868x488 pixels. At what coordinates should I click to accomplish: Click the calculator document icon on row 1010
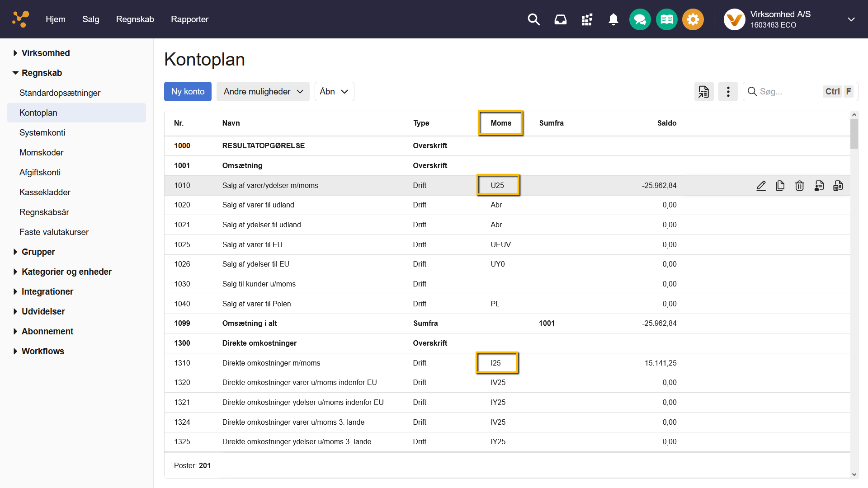tap(838, 186)
